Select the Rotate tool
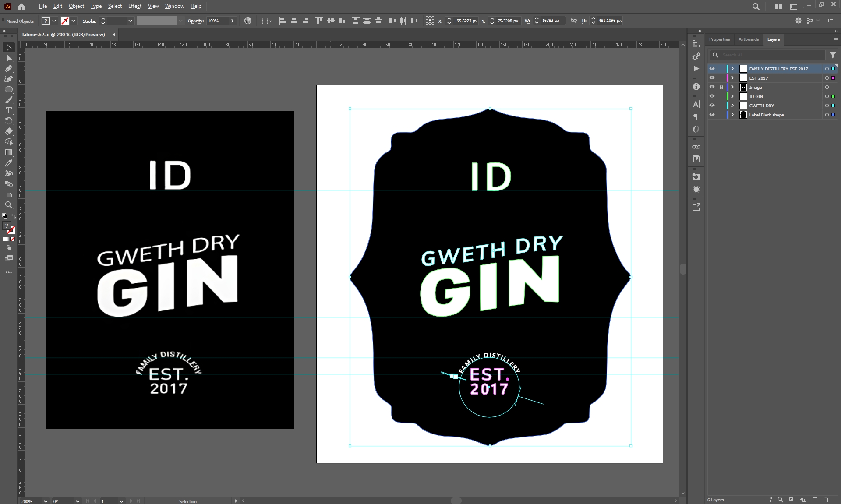Viewport: 841px width, 504px height. [x=8, y=121]
